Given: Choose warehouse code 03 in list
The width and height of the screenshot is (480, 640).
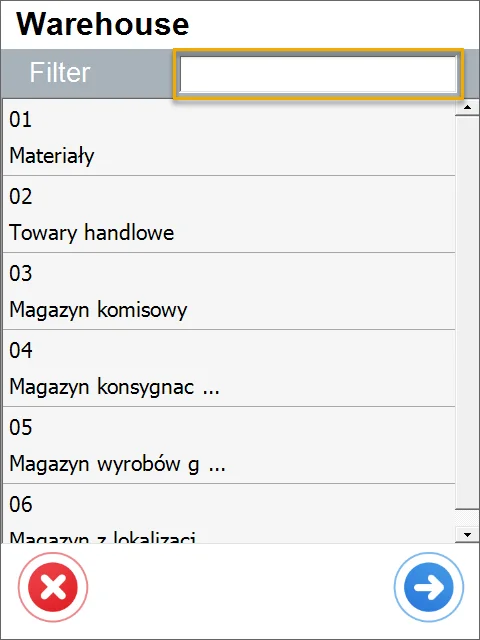Looking at the screenshot, I should tap(20, 273).
